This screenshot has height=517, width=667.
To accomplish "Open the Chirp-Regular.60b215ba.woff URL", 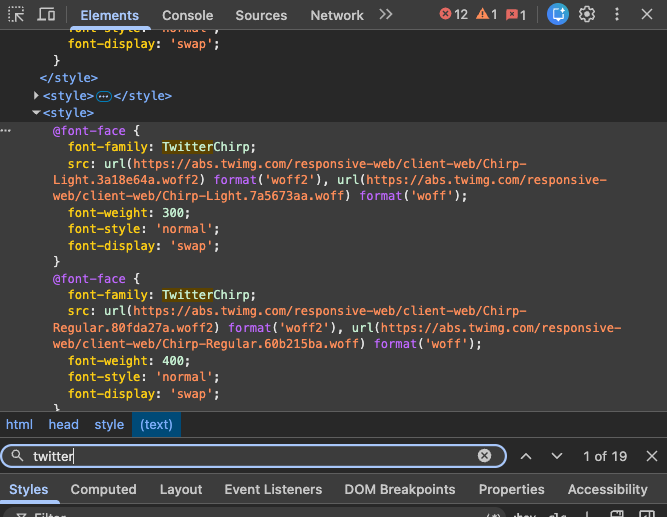I will click(x=337, y=336).
